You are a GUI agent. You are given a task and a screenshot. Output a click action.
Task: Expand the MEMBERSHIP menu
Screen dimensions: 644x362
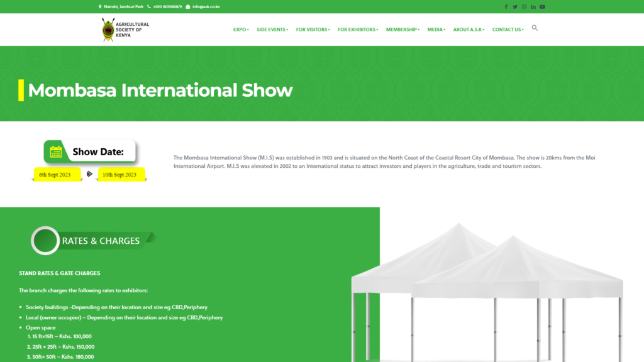402,30
